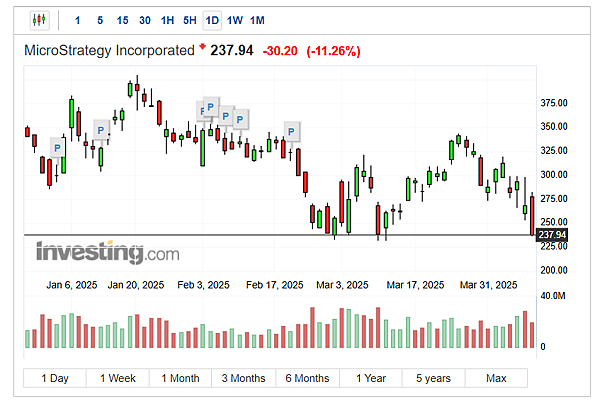Click the 300.00 price axis label
This screenshot has height=406, width=600.
click(x=554, y=174)
